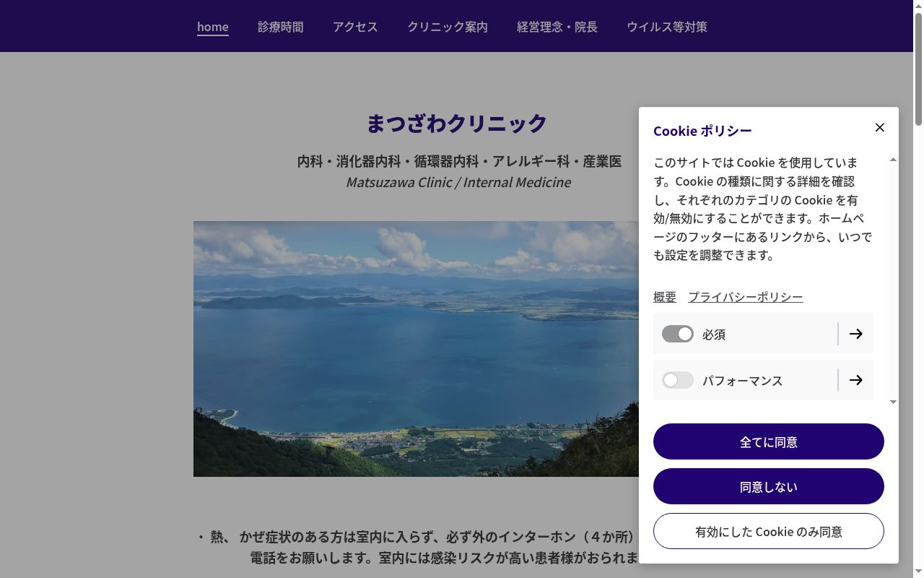Click the page vertical scrollbar thumb

click(x=918, y=69)
